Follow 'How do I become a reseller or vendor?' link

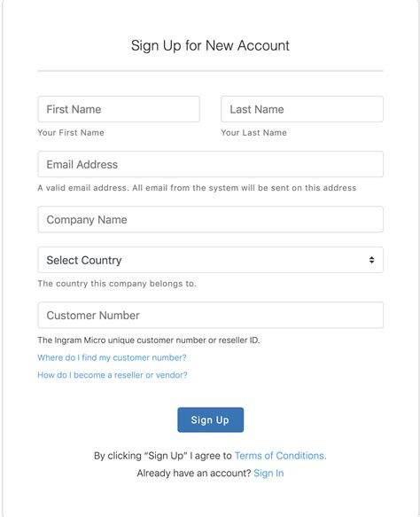(113, 375)
